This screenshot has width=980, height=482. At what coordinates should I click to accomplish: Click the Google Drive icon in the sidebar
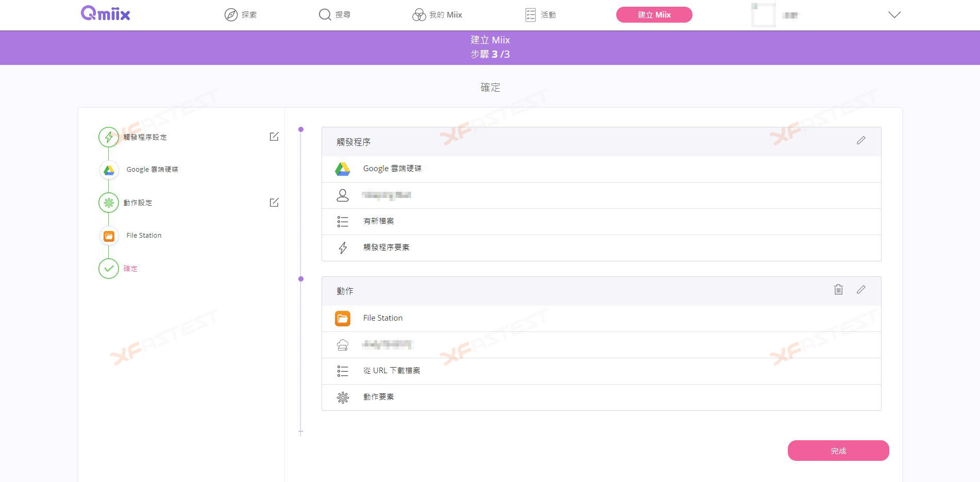(109, 170)
